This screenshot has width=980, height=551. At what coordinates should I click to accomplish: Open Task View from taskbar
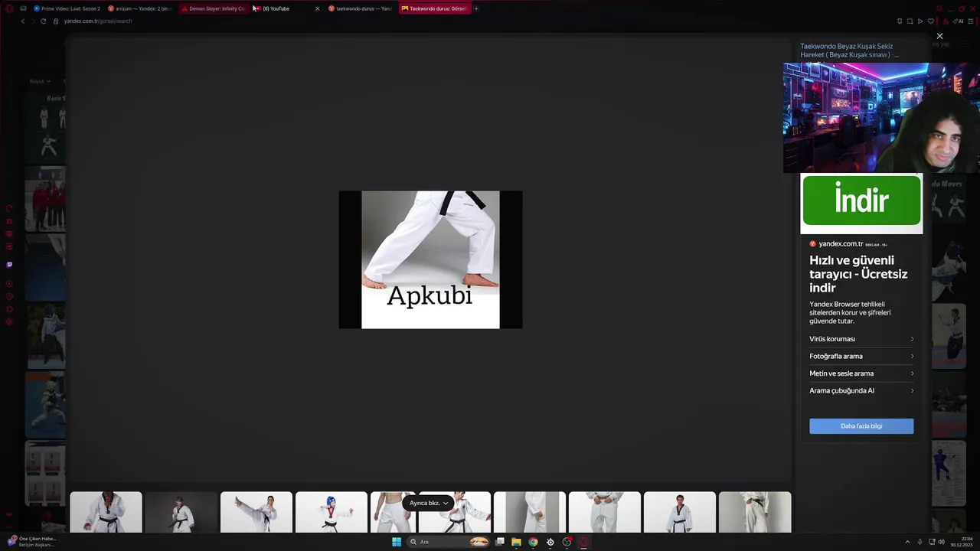click(x=499, y=542)
